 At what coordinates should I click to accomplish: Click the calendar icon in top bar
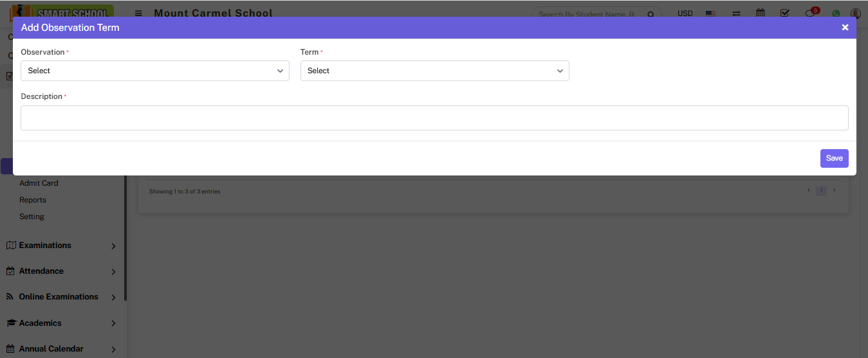(x=761, y=13)
